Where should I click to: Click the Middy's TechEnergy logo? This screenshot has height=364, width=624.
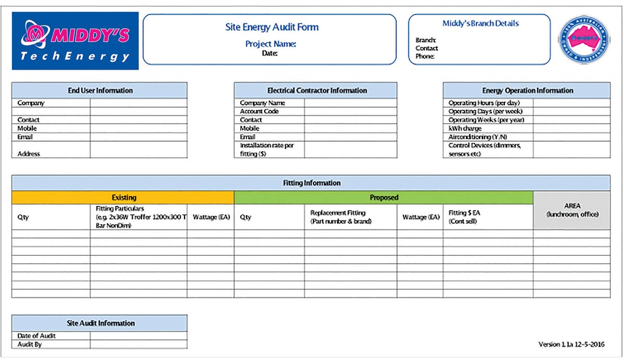pyautogui.click(x=75, y=41)
